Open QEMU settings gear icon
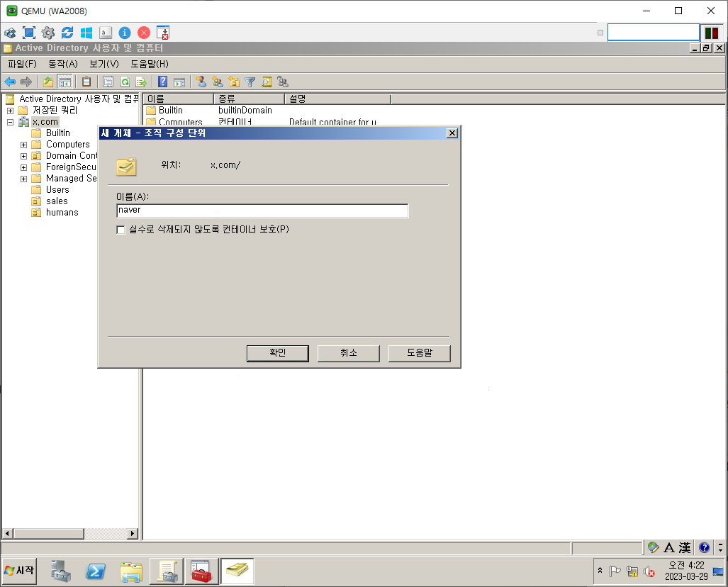The image size is (728, 587). pyautogui.click(x=47, y=33)
